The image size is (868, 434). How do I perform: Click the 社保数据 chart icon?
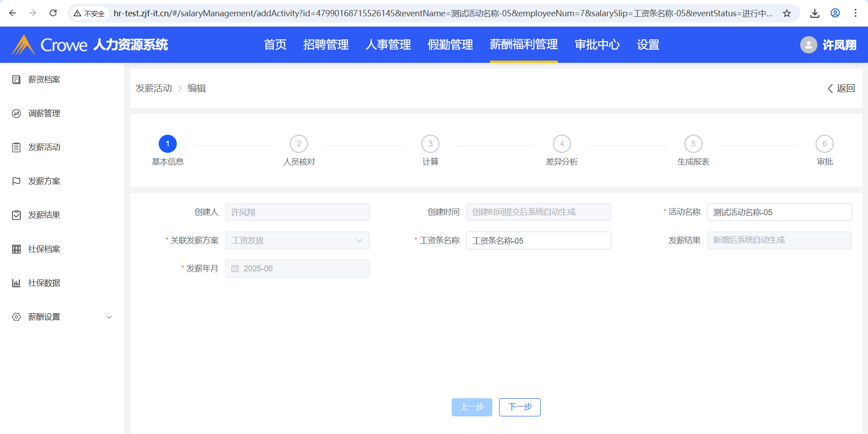[x=16, y=283]
